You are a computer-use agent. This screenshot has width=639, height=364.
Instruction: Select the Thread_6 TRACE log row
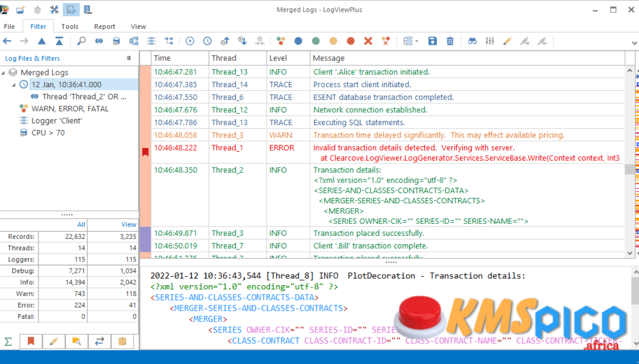pyautogui.click(x=388, y=97)
